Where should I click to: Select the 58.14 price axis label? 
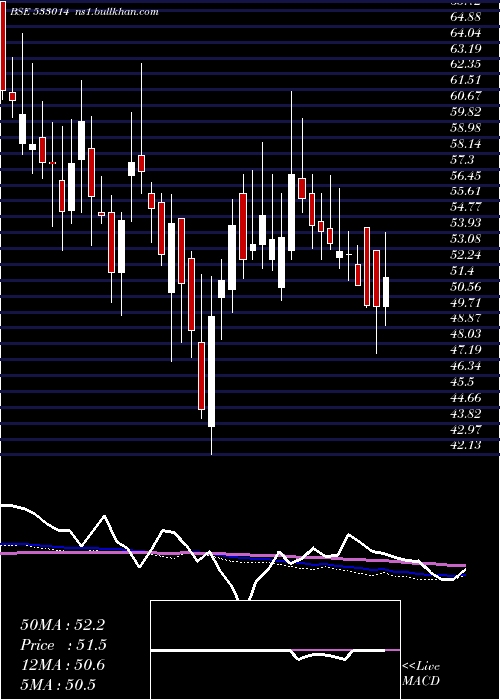coord(466,144)
